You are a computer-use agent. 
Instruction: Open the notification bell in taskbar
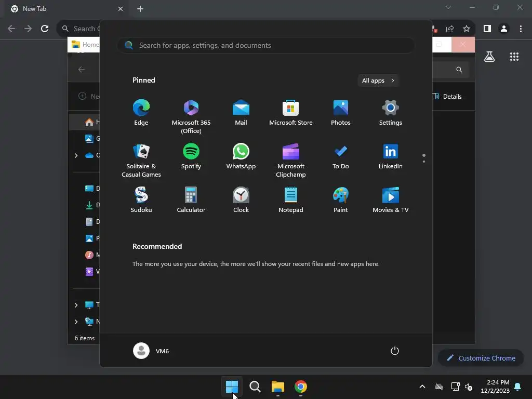point(518,387)
